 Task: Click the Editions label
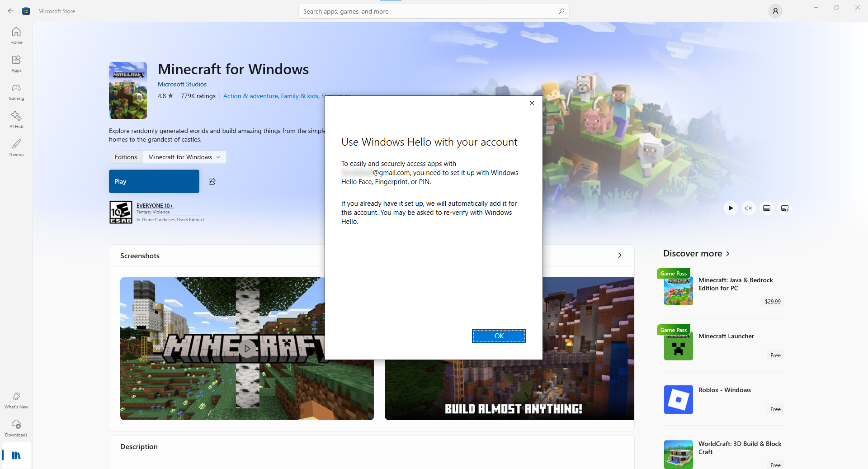[x=126, y=157]
